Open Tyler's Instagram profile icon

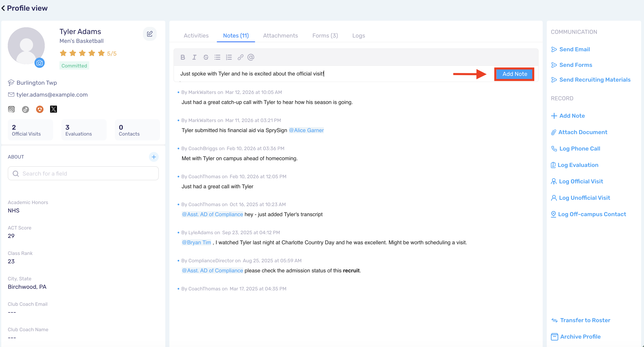[11, 109]
